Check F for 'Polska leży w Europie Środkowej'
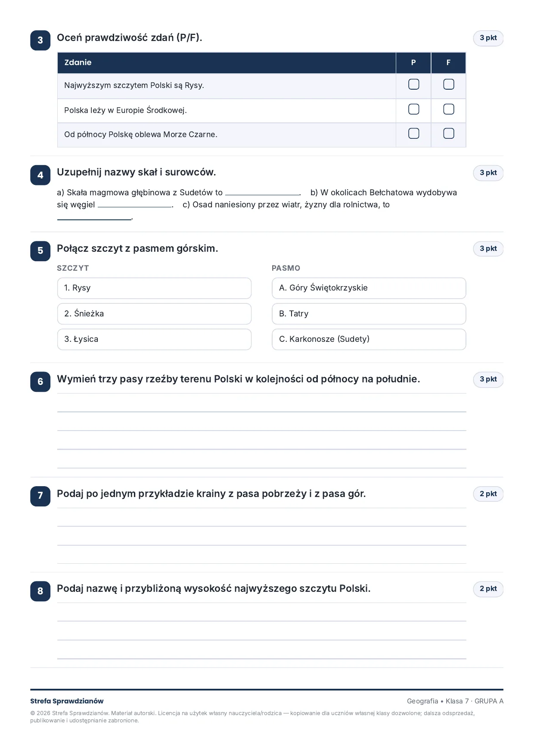 pos(448,109)
